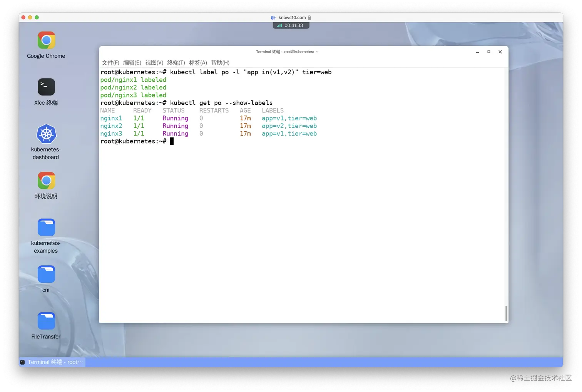
Task: Open the 视图(V) menu for toggling toolbar
Action: pyautogui.click(x=154, y=62)
